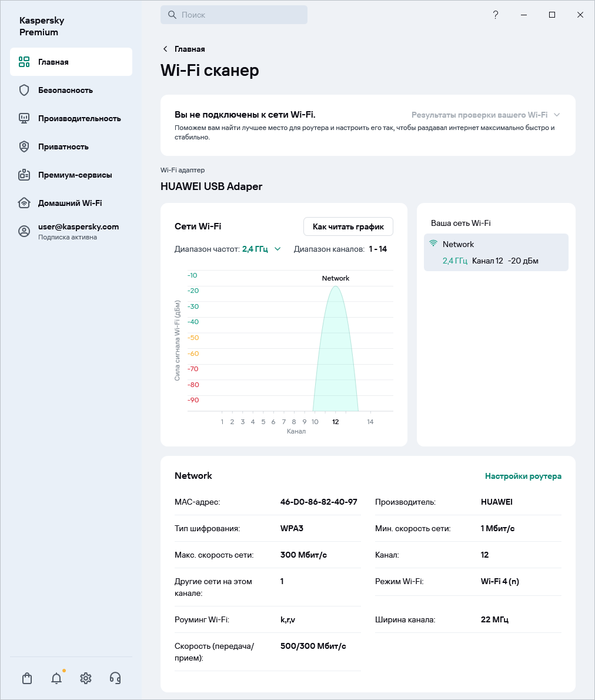The height and width of the screenshot is (700, 595).
Task: Open settings gear icon
Action: 86,678
